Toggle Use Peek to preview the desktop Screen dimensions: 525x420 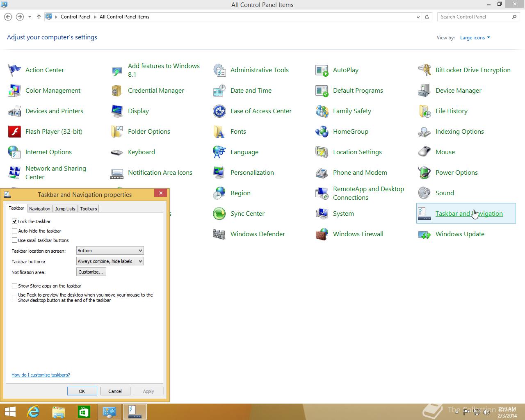15,297
